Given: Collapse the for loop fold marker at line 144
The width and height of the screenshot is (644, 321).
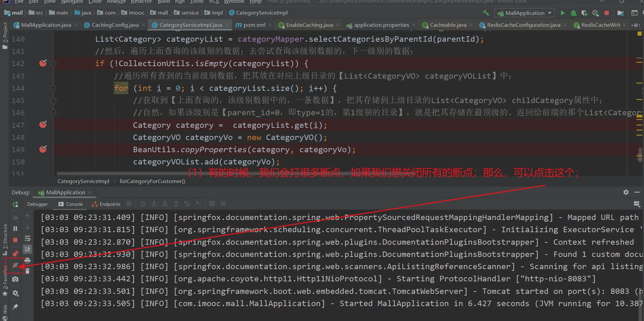Looking at the screenshot, I should pos(53,88).
